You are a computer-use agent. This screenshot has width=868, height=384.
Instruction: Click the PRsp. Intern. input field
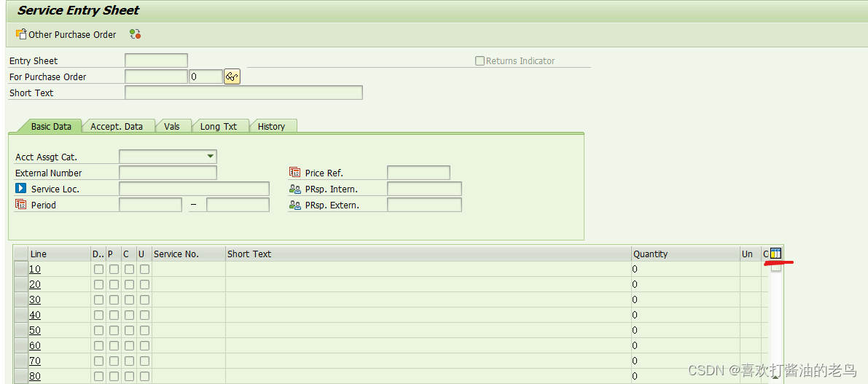point(424,189)
